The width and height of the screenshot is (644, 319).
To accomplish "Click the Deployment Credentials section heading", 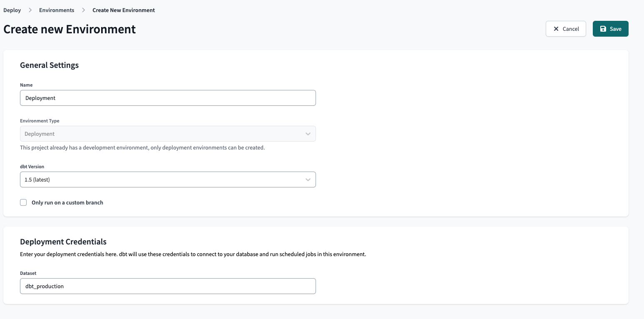I will pyautogui.click(x=63, y=242).
